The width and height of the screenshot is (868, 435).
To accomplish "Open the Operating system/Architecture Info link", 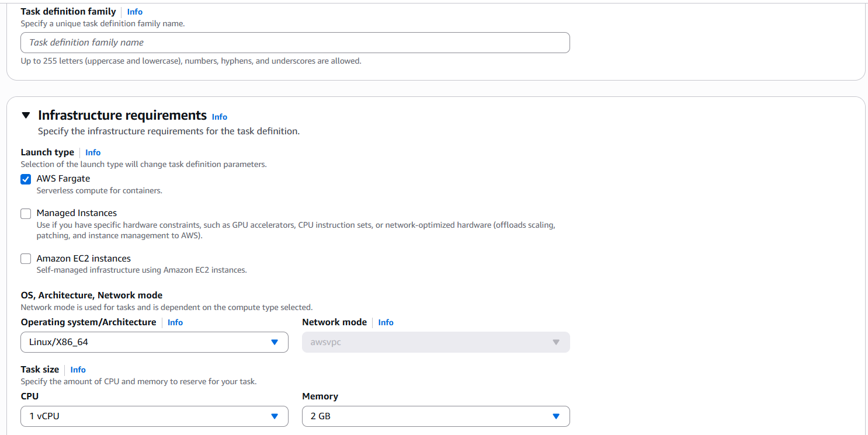I will [x=175, y=322].
